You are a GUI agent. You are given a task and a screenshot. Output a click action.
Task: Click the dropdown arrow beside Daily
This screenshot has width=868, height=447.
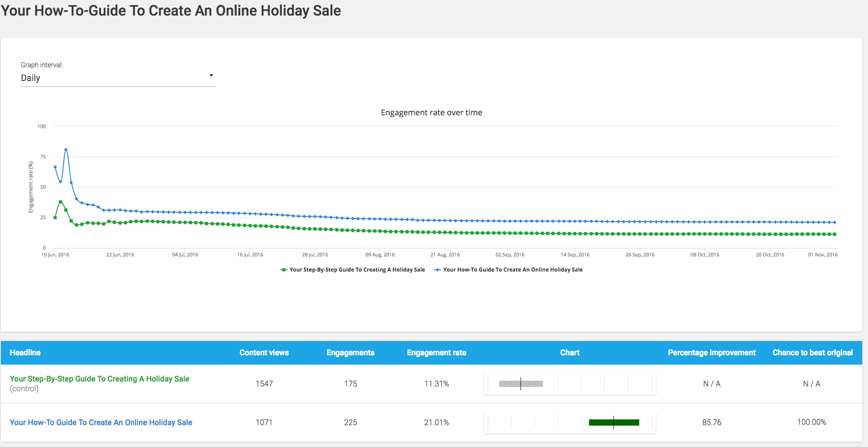tap(211, 75)
